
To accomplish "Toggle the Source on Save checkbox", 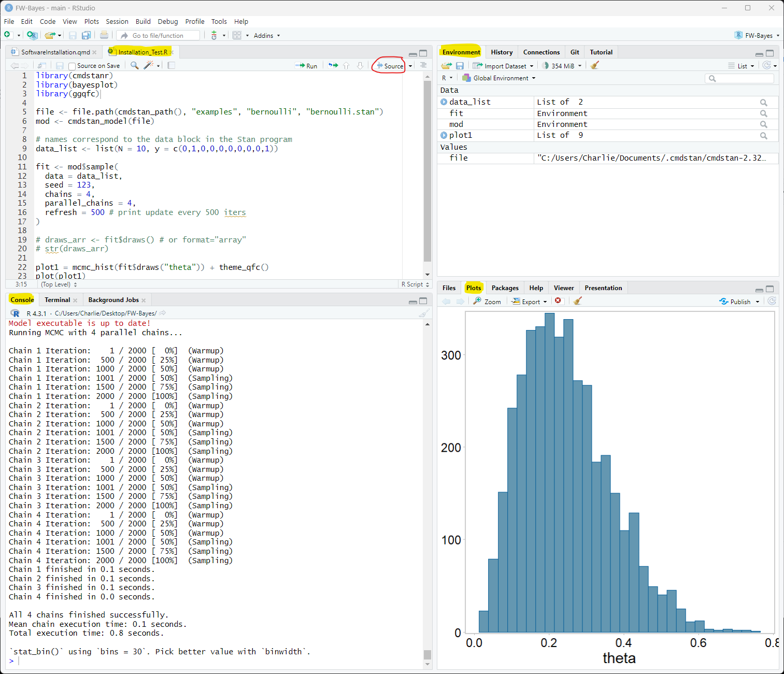I will tap(73, 66).
